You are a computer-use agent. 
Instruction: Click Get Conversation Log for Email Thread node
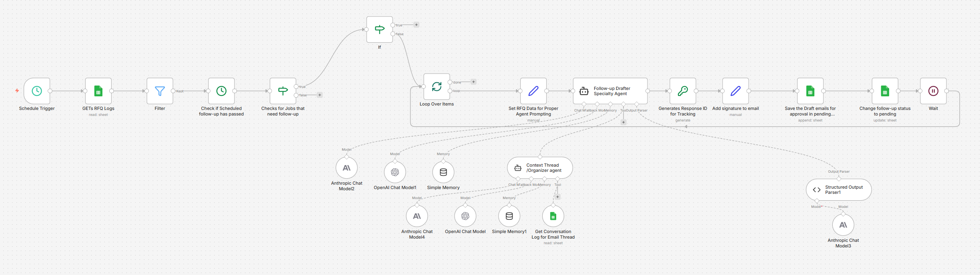point(553,216)
